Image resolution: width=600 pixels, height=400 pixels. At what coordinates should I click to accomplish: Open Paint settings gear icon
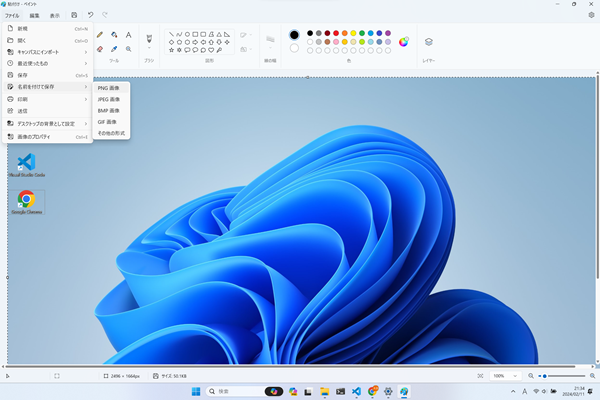[x=591, y=16]
